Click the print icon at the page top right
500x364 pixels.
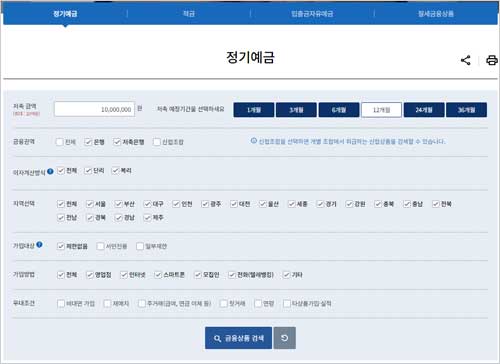492,60
